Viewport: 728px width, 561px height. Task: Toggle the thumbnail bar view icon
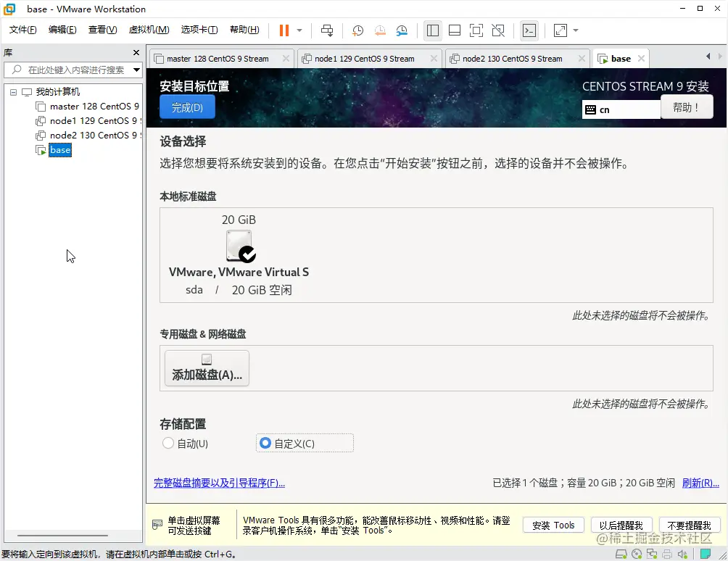pos(455,30)
